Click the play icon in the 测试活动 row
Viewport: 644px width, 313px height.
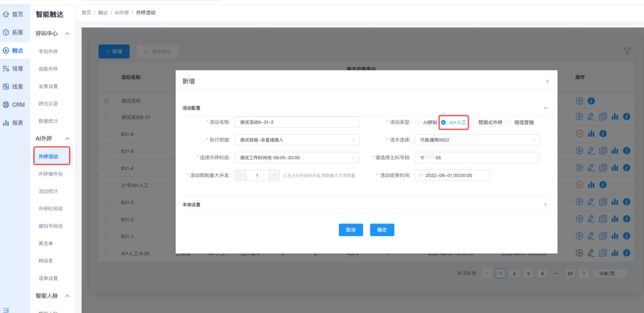(580, 101)
